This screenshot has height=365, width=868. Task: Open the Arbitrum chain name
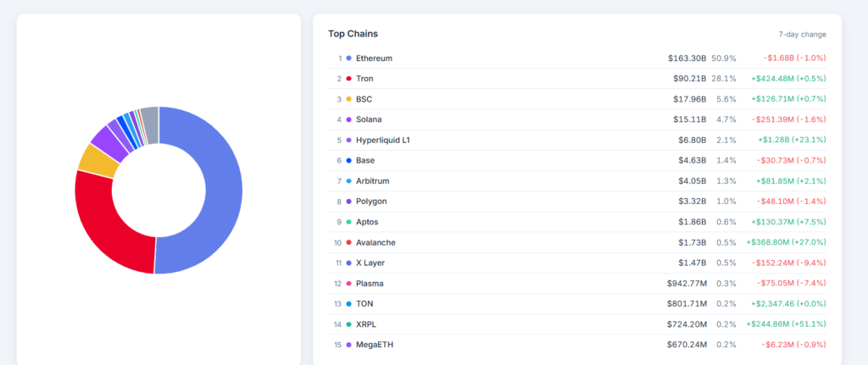[x=373, y=181]
